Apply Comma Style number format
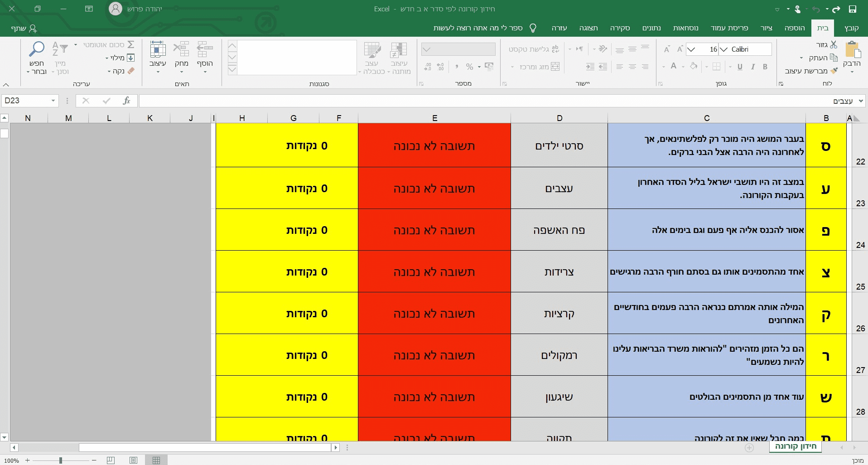The width and height of the screenshot is (868, 465). [x=456, y=67]
